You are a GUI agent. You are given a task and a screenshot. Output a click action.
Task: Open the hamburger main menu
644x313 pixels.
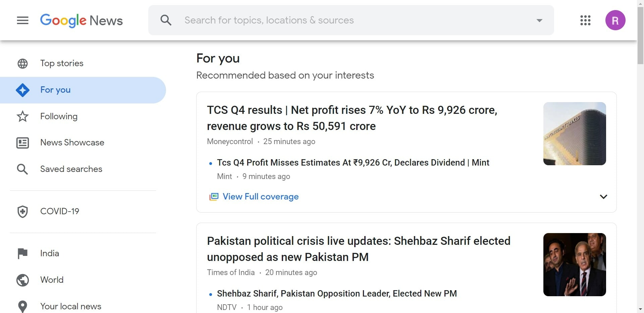pyautogui.click(x=22, y=20)
